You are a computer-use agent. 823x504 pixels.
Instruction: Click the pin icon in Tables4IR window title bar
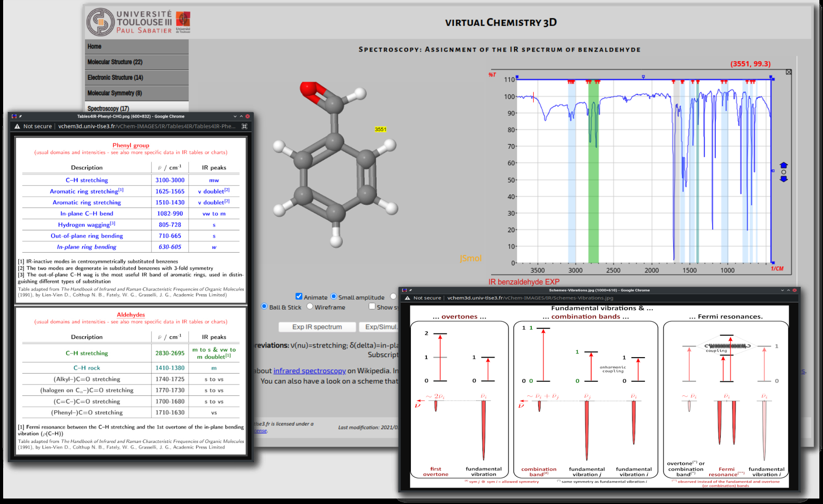click(21, 116)
